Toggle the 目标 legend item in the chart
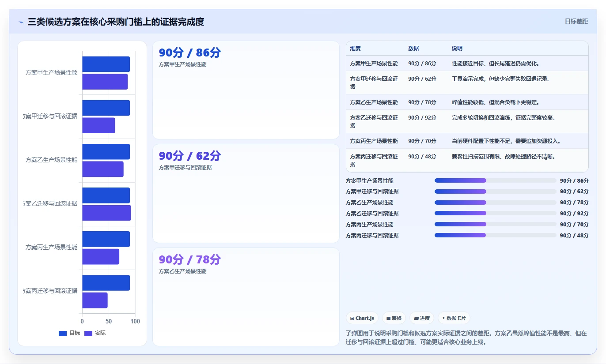 [x=69, y=333]
